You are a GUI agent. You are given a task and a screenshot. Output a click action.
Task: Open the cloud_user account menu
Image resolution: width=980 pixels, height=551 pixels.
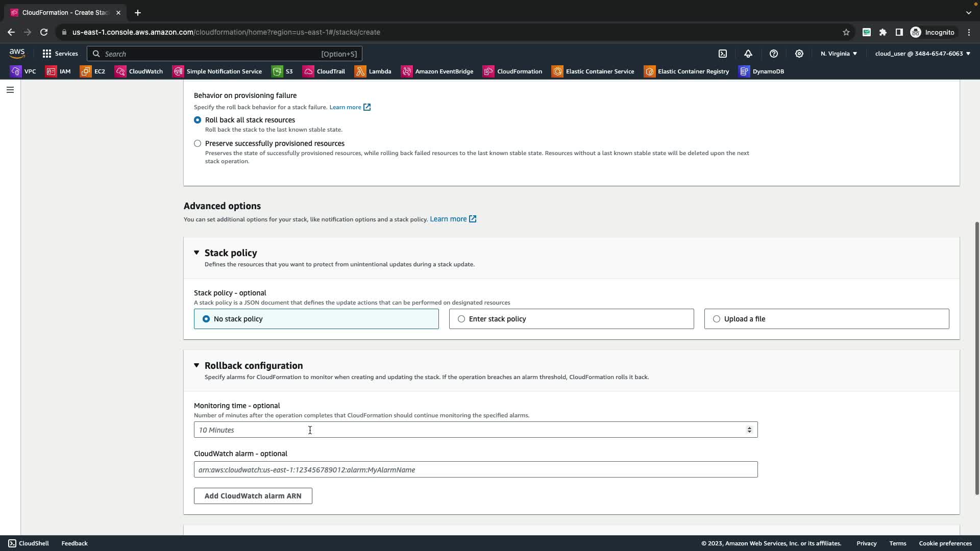922,54
